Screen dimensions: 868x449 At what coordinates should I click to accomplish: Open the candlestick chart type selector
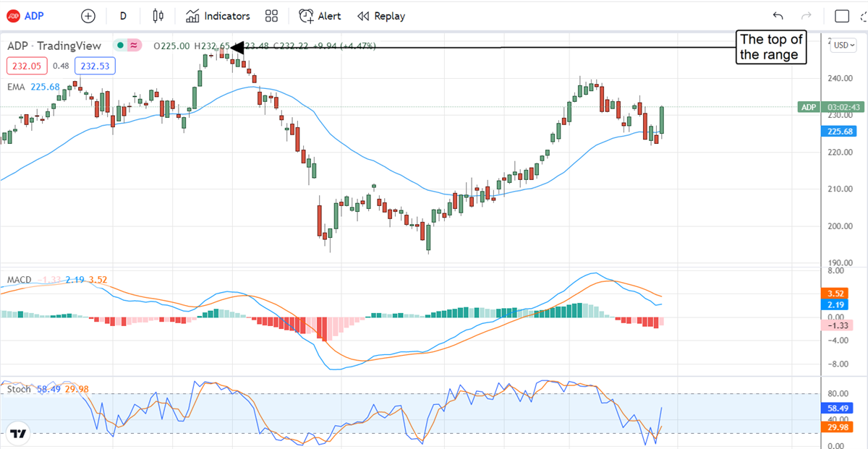coord(158,16)
